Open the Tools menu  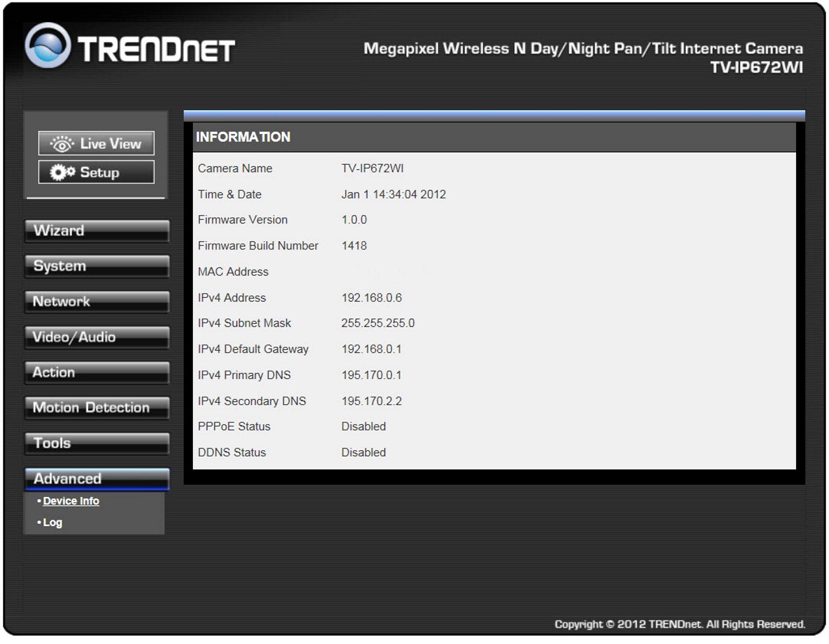click(x=97, y=444)
